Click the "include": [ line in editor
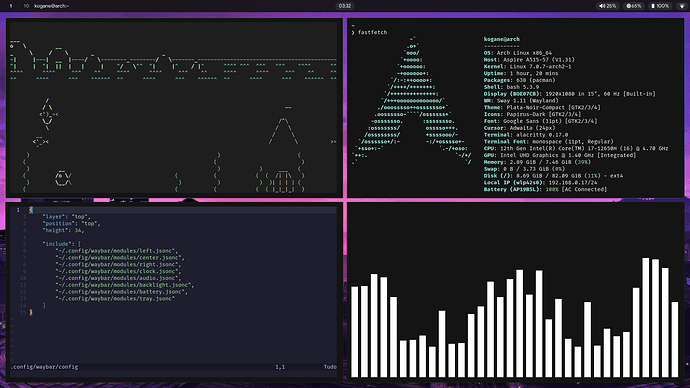Screen dimensions: 690x388 tap(62, 244)
